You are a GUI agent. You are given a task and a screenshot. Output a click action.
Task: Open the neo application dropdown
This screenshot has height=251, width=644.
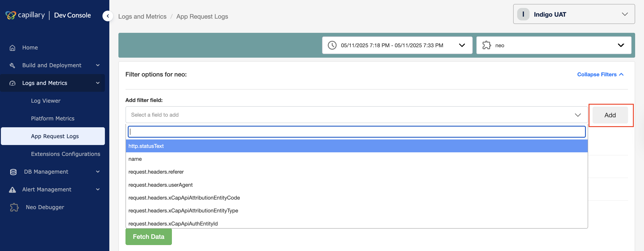pos(554,45)
